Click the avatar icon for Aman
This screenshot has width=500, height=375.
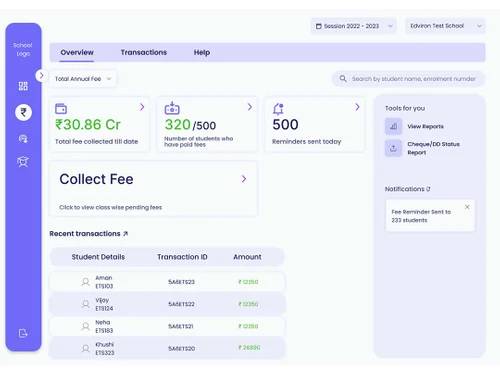point(86,282)
